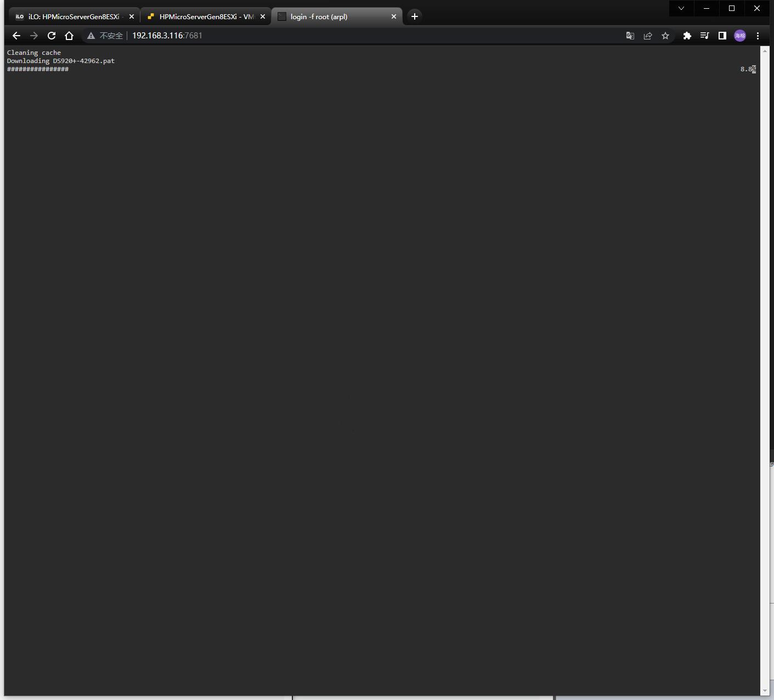Click the hash progress bar line
774x700 pixels.
pos(38,69)
